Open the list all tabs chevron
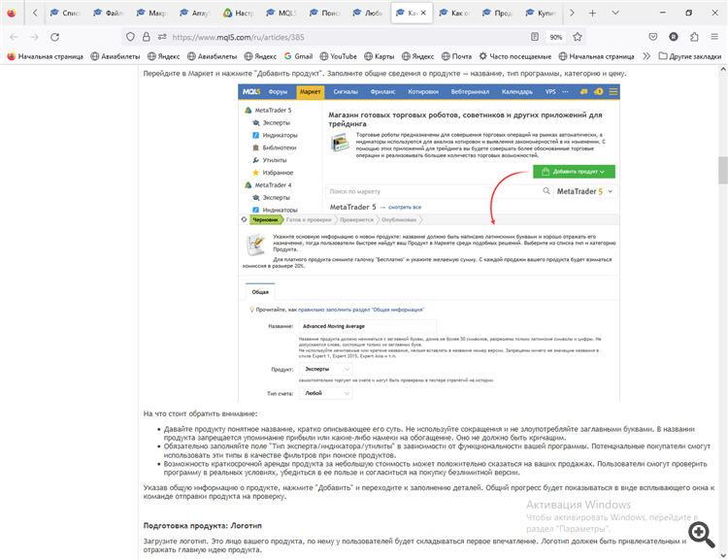 point(615,13)
